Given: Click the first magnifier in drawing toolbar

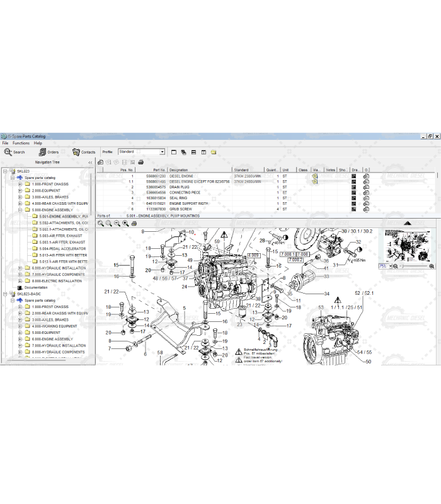Looking at the screenshot, I should [101, 223].
